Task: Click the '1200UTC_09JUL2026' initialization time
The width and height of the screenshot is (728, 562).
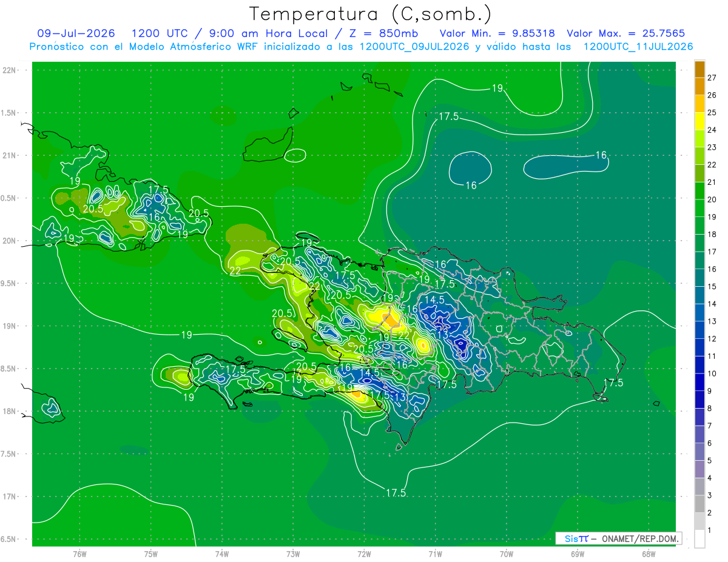Action: point(414,47)
